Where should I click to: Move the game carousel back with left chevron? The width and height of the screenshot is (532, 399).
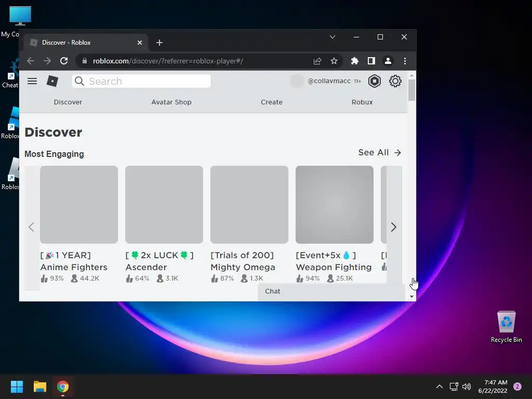click(31, 227)
